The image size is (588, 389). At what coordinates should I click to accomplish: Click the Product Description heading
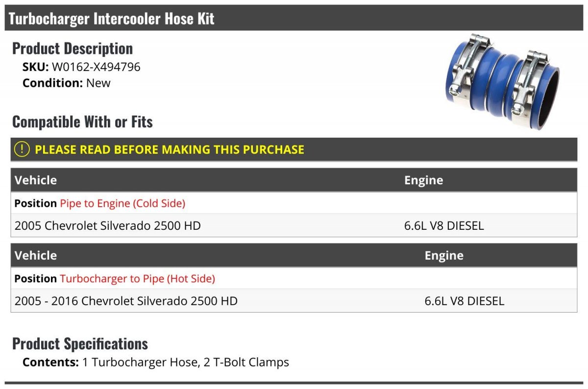point(73,49)
